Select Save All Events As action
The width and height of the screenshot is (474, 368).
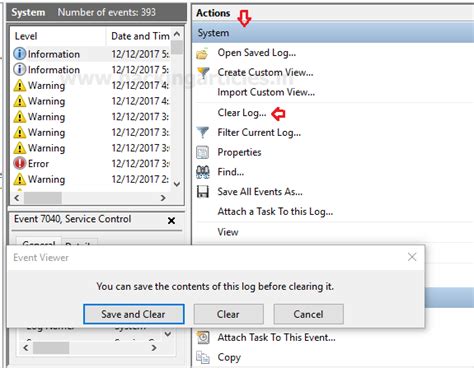click(260, 192)
